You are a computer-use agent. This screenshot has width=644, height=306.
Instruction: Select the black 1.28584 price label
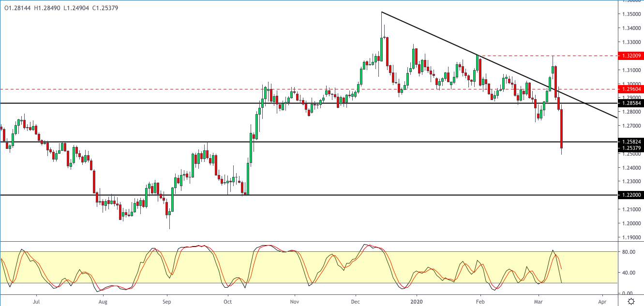tap(631, 103)
